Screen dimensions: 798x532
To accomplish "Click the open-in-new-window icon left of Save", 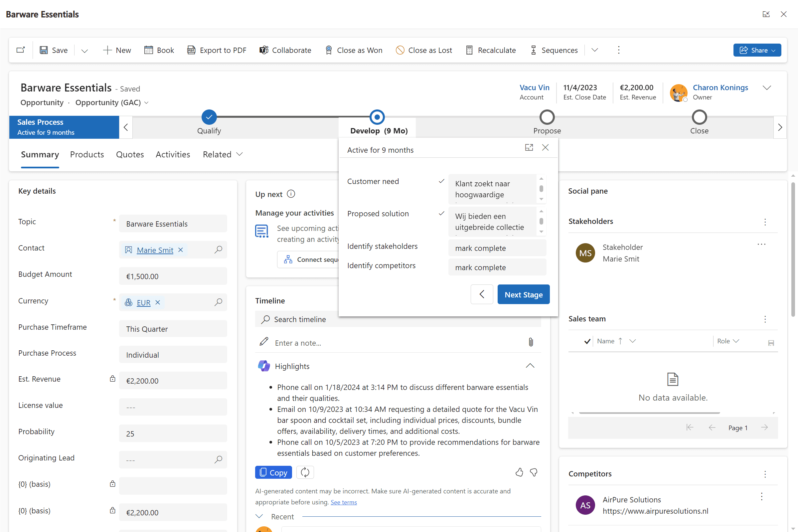I will pos(21,50).
